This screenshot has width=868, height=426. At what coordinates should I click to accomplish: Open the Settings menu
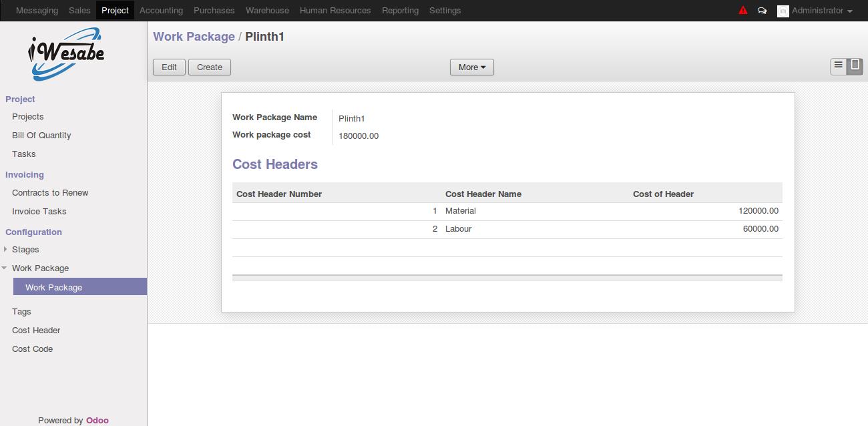pyautogui.click(x=445, y=11)
